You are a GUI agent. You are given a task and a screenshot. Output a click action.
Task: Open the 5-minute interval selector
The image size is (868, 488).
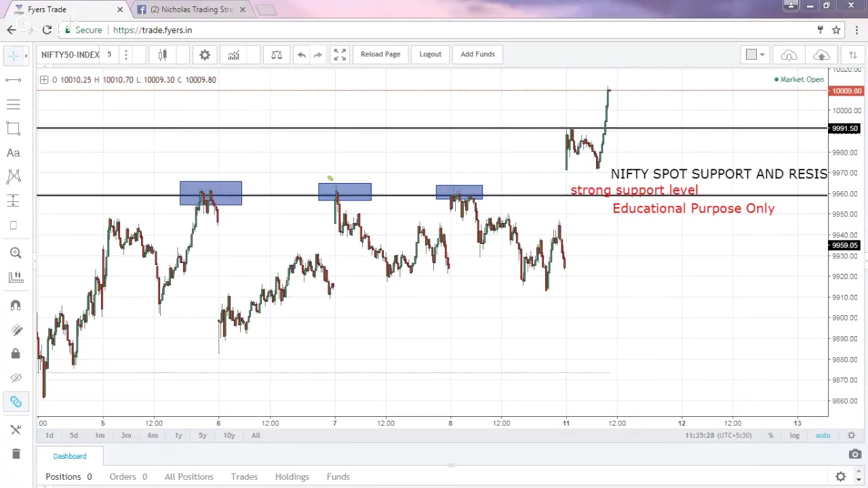(x=109, y=55)
